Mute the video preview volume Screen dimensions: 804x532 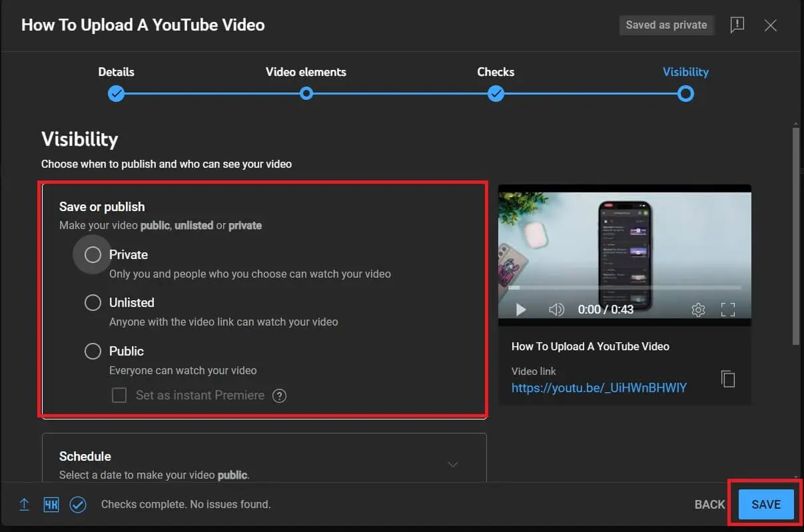556,309
